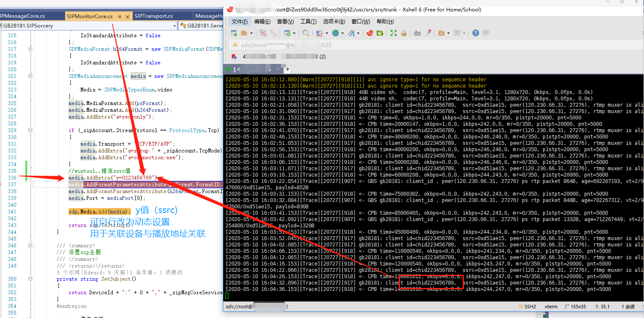
Task: Toggle full screen mode in Xshell
Action: coord(393,33)
